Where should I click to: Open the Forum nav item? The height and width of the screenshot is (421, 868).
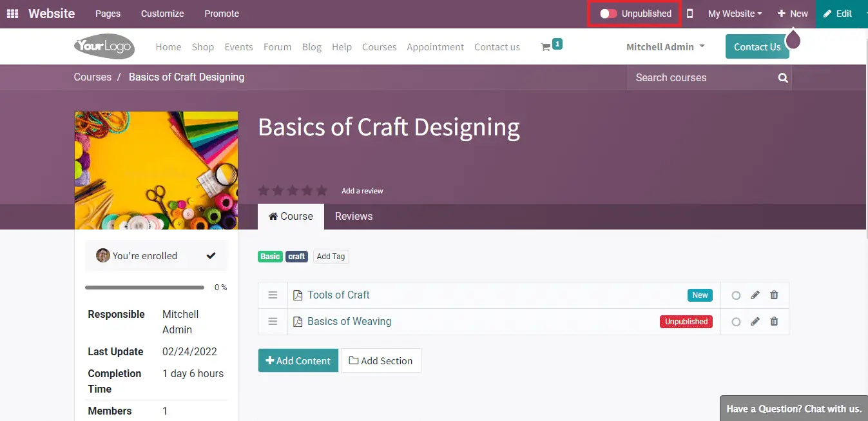tap(277, 47)
